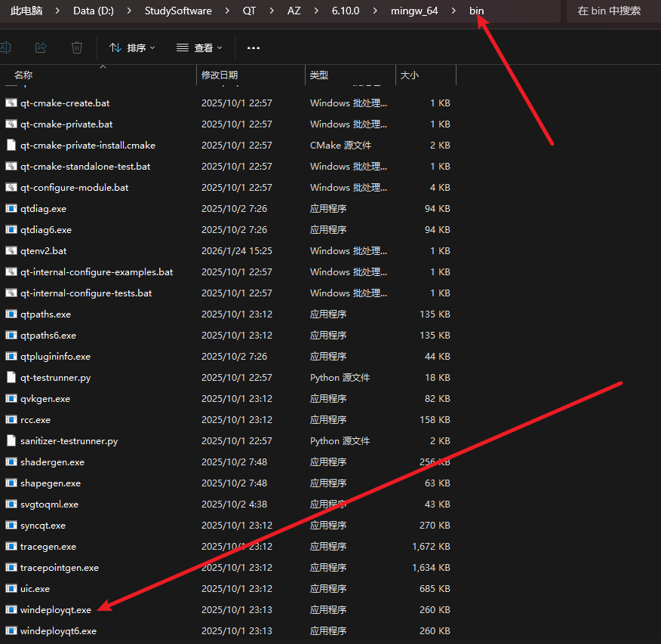Screen dimensions: 661x644
Task: Open the 排序 sort dropdown
Action: click(x=132, y=48)
